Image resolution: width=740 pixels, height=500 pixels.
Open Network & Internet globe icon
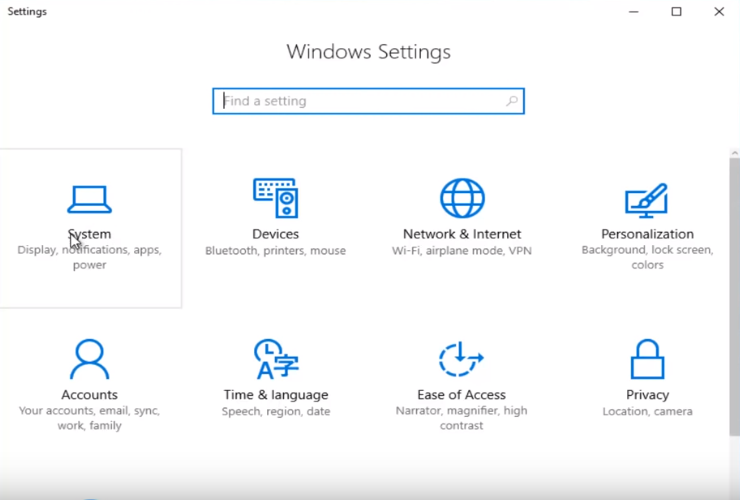(462, 198)
